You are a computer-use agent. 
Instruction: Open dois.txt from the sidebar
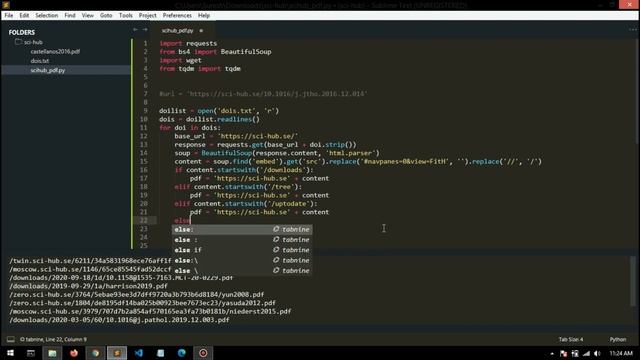click(40, 61)
